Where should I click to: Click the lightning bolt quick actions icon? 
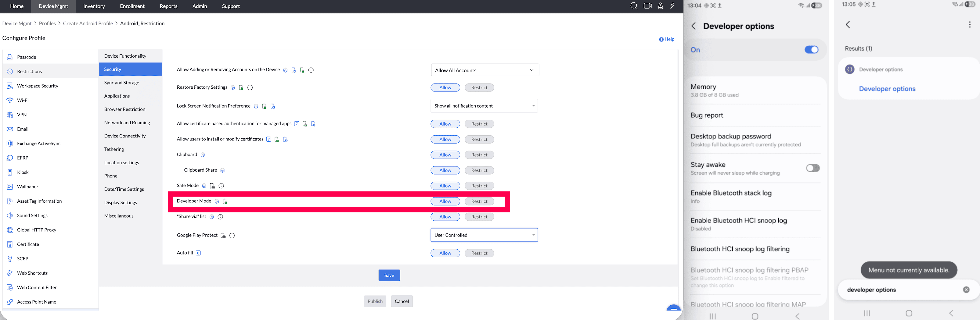(x=673, y=6)
